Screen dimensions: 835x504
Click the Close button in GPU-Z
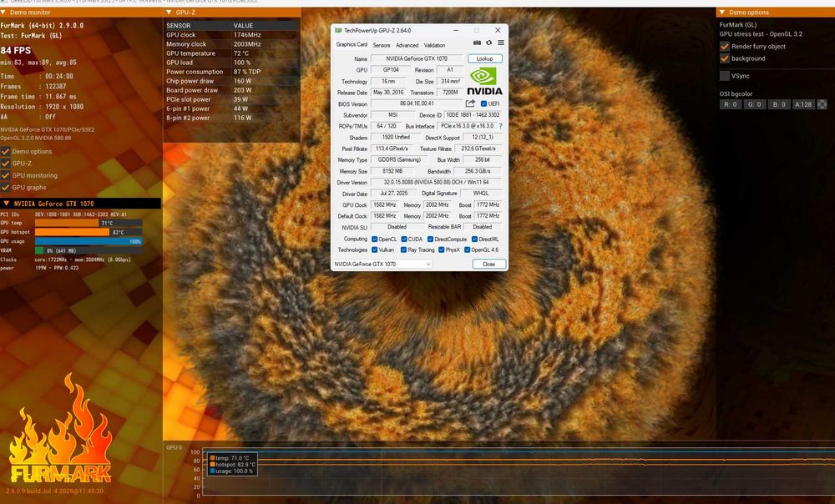pos(488,264)
